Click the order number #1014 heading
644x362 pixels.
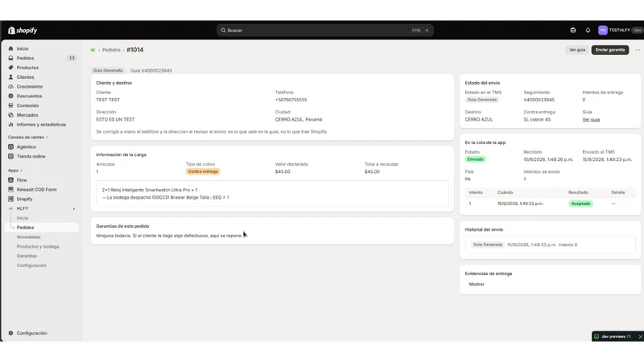[x=135, y=50]
